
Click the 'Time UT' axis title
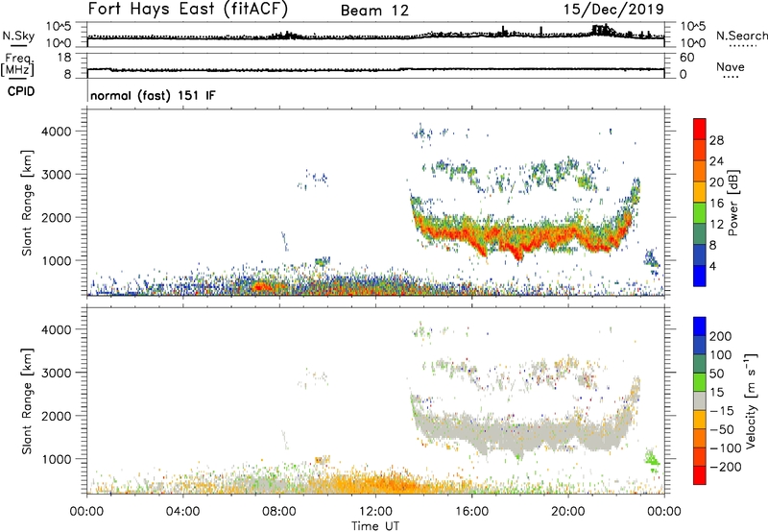click(375, 525)
